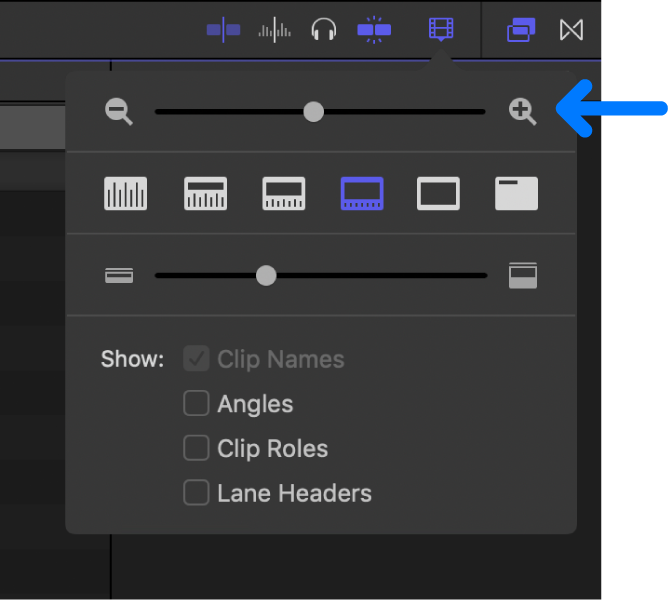Select equal waveforms and filmstrips view
This screenshot has width=670, height=601.
tap(283, 193)
